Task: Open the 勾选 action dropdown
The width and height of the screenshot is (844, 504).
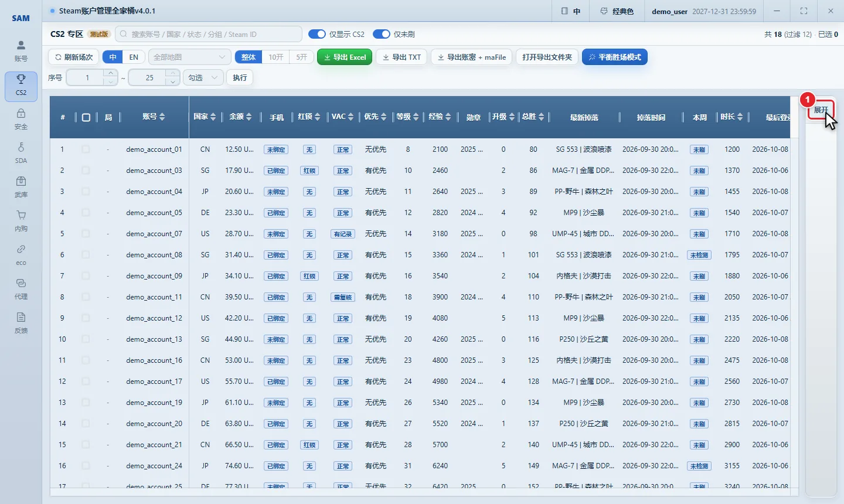Action: click(204, 77)
